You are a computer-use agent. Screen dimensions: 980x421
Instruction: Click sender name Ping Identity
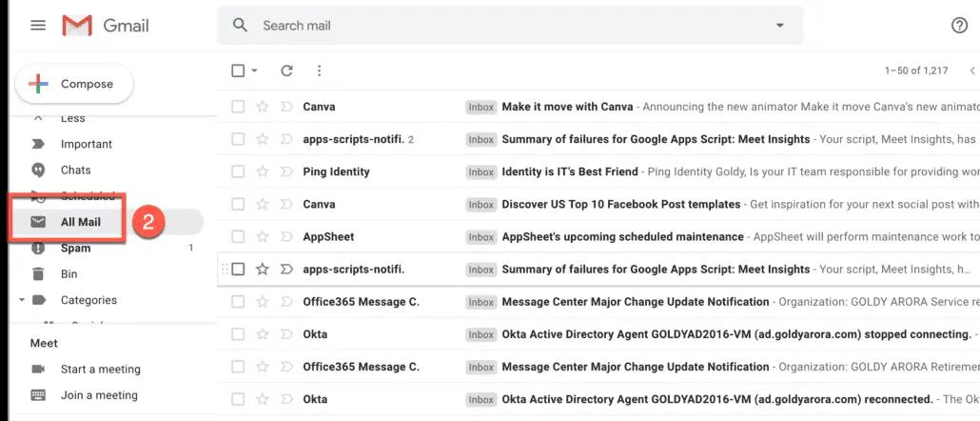(x=336, y=171)
